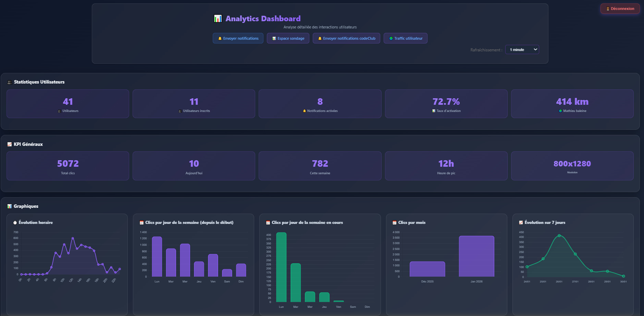Click the green status dot on Traffic utilisateur
Image resolution: width=644 pixels, height=316 pixels.
391,38
